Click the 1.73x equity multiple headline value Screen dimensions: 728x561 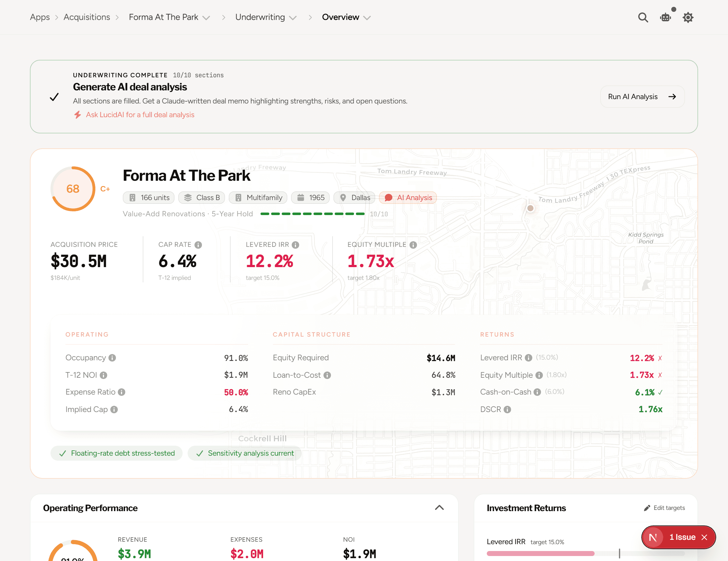(x=371, y=261)
